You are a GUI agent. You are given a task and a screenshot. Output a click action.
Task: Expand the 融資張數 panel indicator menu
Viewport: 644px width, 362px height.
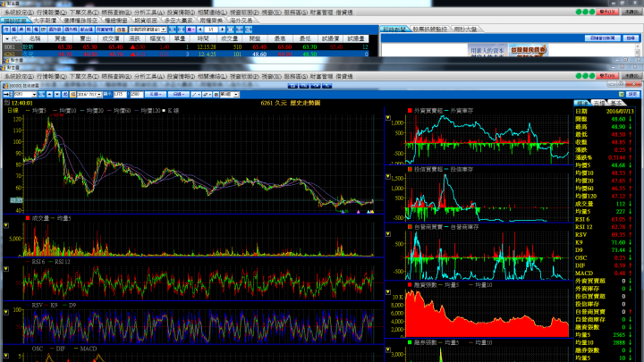pos(388,292)
